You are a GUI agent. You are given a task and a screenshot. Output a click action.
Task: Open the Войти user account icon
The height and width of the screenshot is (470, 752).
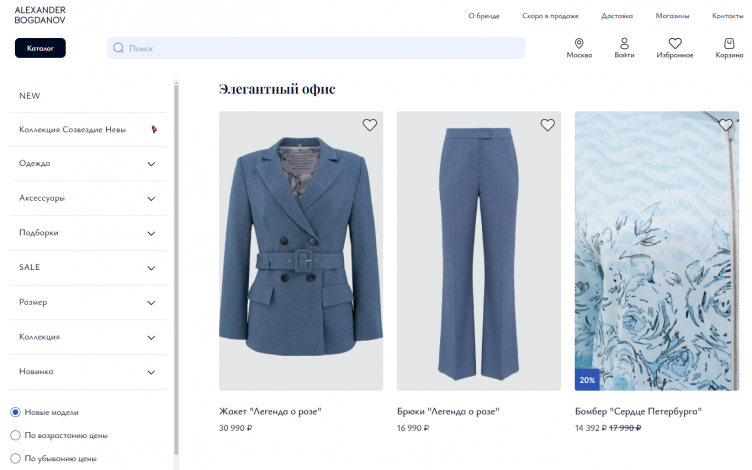click(624, 43)
